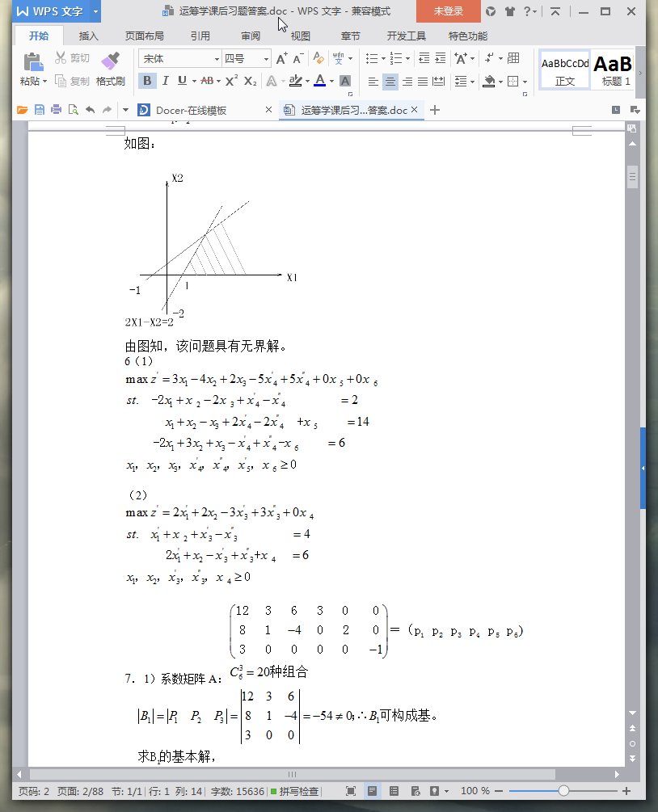
Task: Open a file with the folder icon
Action: pyautogui.click(x=22, y=110)
